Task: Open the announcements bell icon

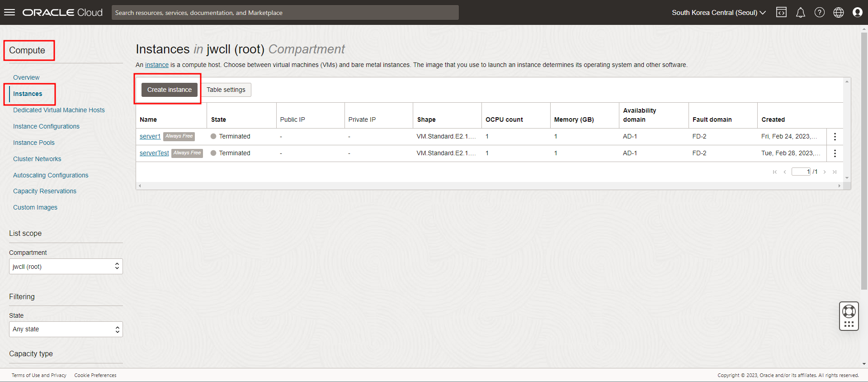Action: tap(800, 12)
